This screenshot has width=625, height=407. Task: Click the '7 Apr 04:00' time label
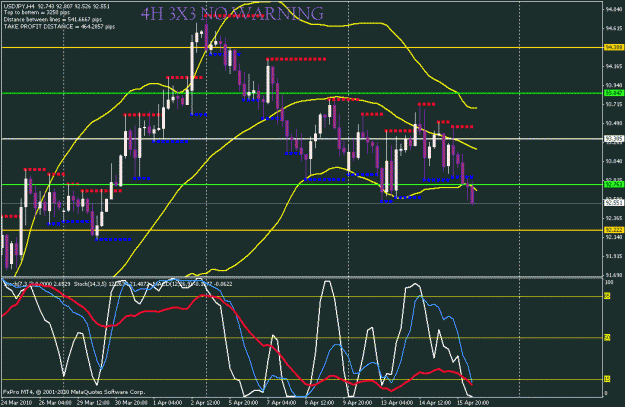pyautogui.click(x=281, y=403)
